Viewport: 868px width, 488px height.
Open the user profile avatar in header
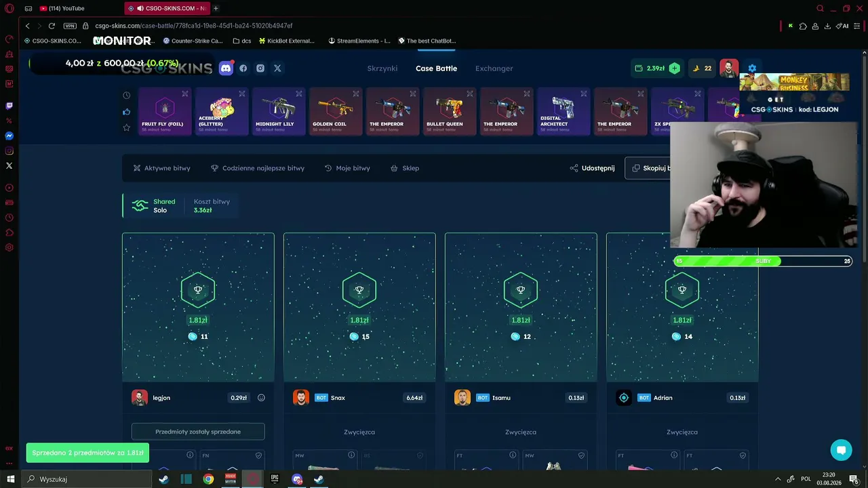pyautogui.click(x=729, y=68)
